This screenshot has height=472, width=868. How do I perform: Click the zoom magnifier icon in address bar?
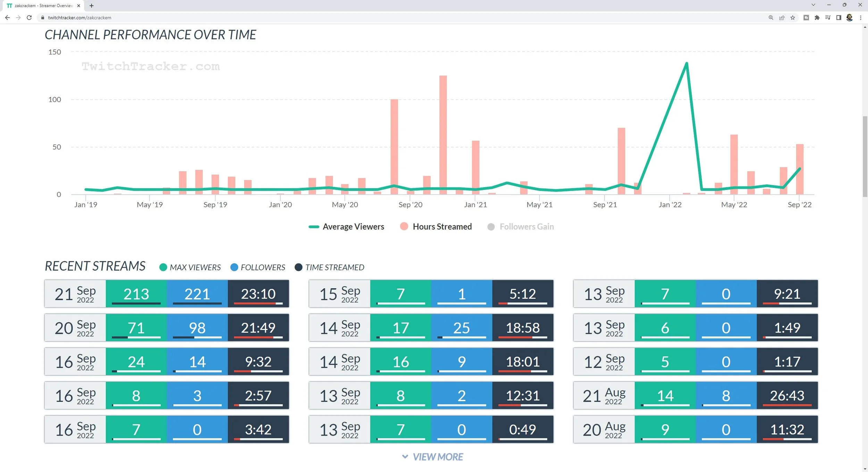[x=771, y=18]
